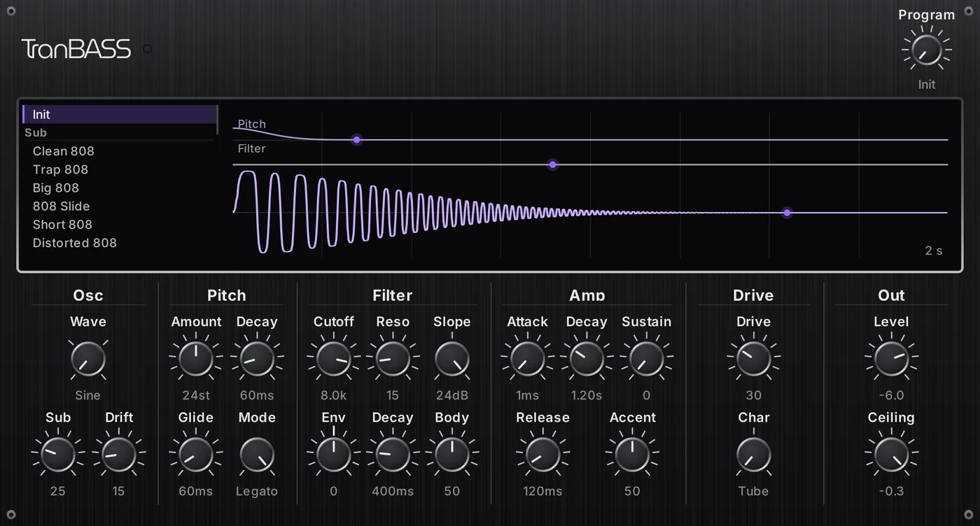This screenshot has height=526, width=980.
Task: Click the Filter envelope handle in display
Action: point(553,165)
